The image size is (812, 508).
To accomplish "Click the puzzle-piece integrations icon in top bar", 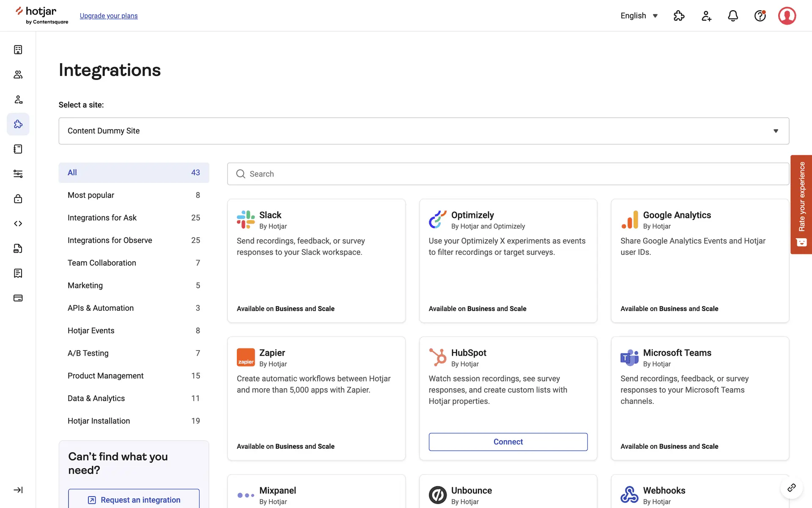I will pyautogui.click(x=679, y=16).
